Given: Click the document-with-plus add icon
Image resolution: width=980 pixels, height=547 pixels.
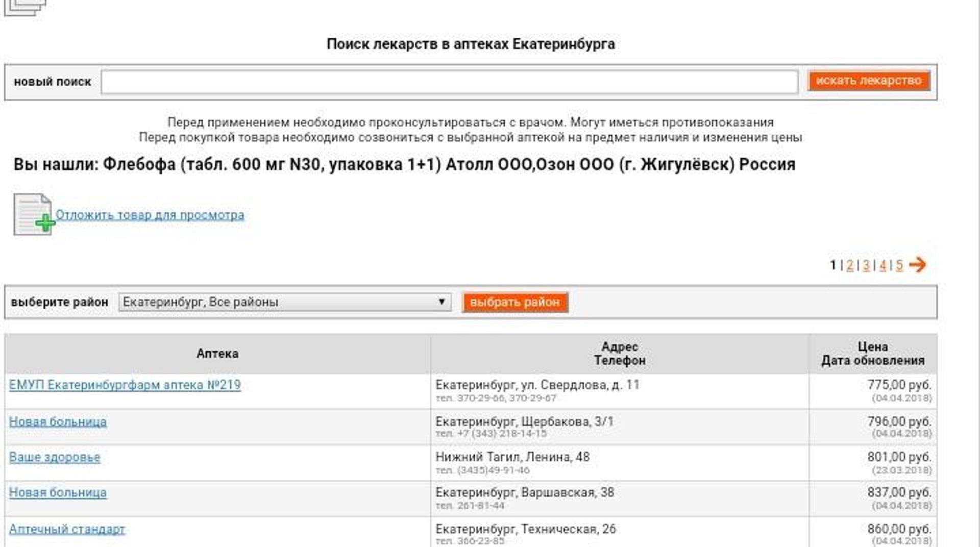Looking at the screenshot, I should (34, 215).
